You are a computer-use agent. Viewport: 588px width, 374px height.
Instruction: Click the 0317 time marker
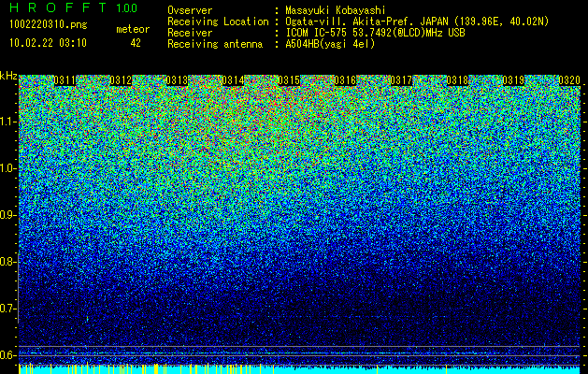pos(401,80)
